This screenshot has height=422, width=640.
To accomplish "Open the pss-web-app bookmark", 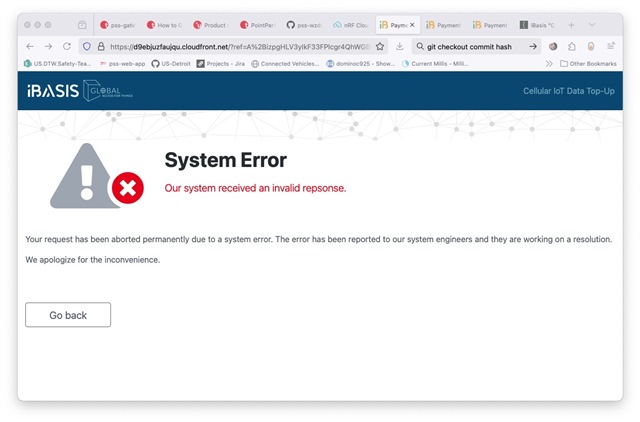I will 122,64.
